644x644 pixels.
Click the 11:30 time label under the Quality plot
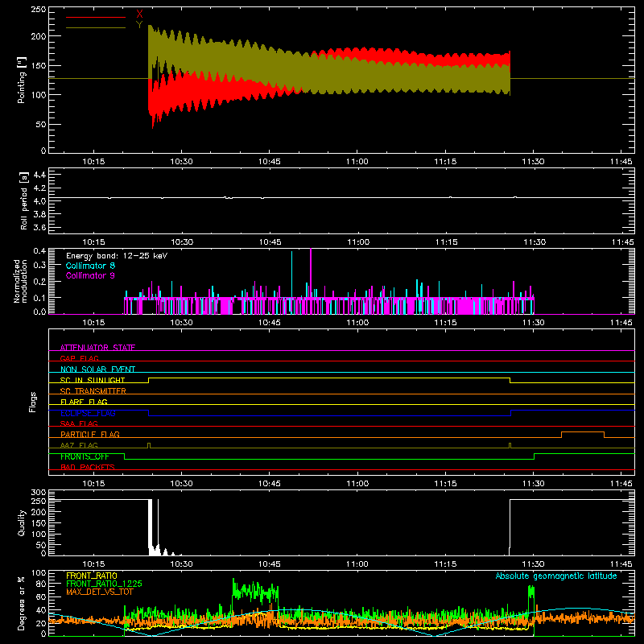(534, 564)
